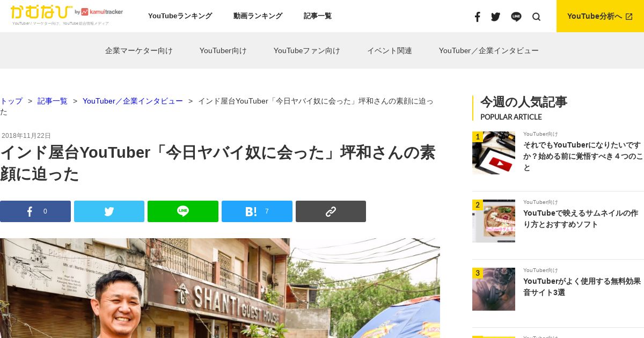644x338 pixels.
Task: Click the article hero photo of Shanti Guest House
Action: [220, 288]
